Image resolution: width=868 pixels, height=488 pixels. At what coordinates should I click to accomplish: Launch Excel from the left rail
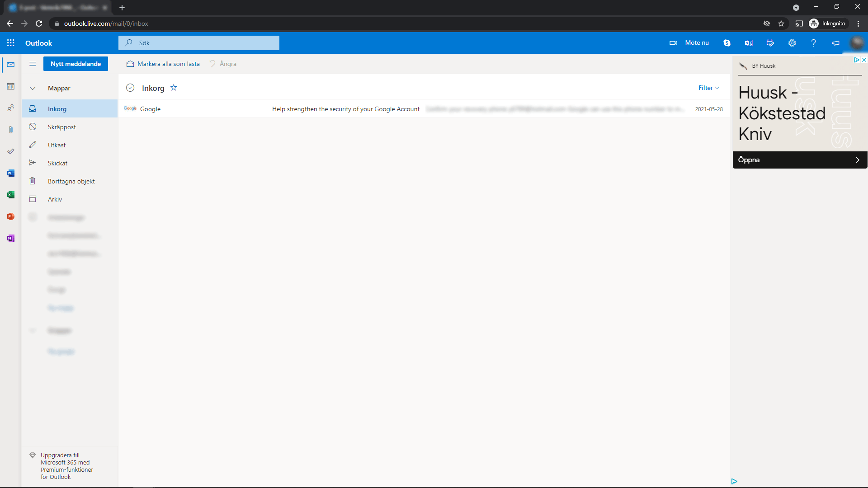(x=11, y=195)
